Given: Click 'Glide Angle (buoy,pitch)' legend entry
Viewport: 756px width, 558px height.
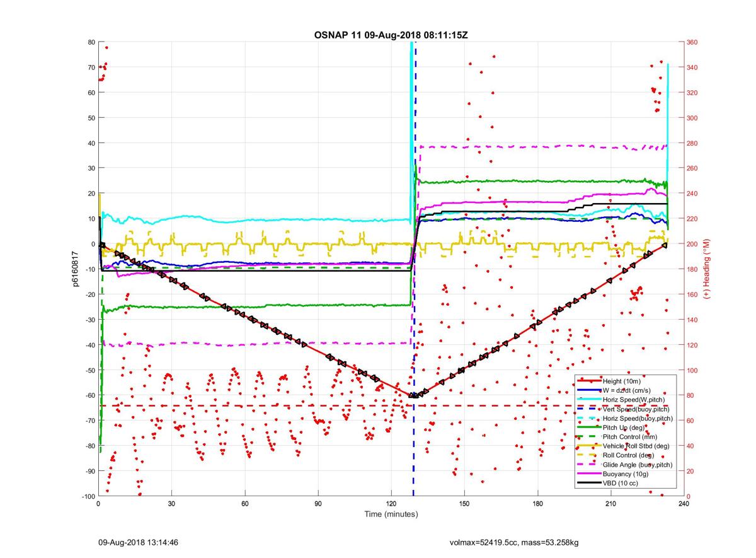Looking at the screenshot, I should (x=638, y=465).
